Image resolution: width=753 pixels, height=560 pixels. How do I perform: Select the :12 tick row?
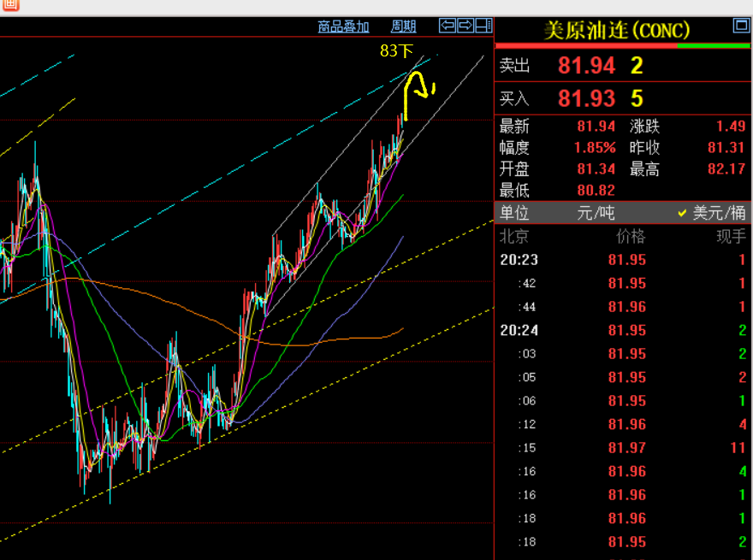tap(623, 425)
